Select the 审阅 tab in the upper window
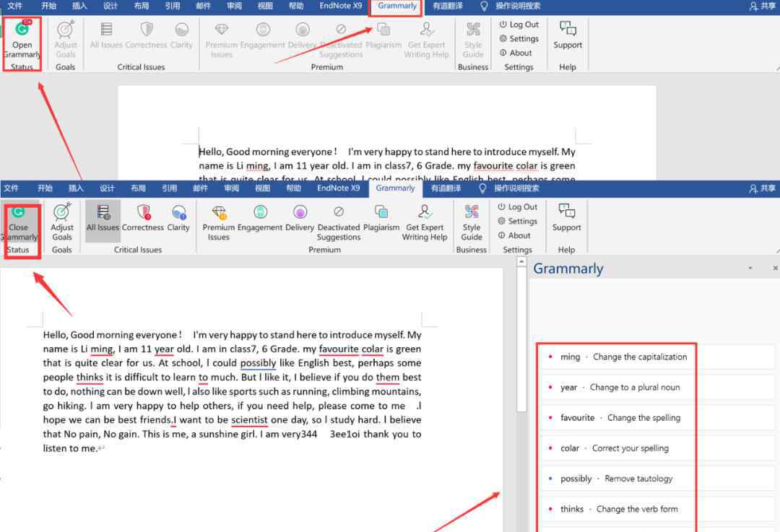 tap(234, 6)
